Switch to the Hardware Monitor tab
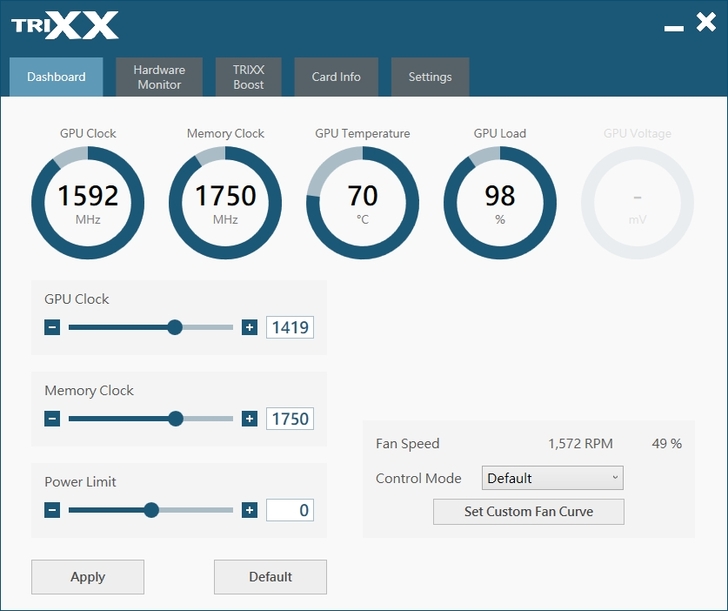This screenshot has height=611, width=728. click(x=159, y=77)
